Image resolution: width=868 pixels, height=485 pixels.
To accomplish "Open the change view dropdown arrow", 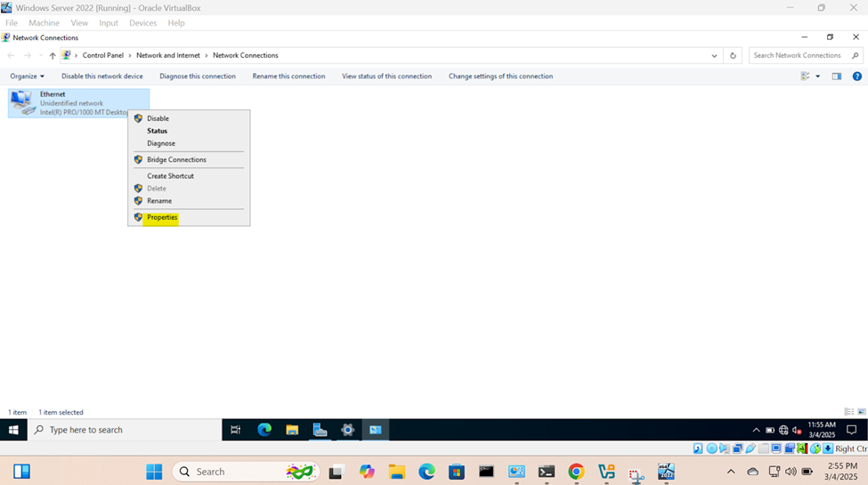I will [x=817, y=77].
